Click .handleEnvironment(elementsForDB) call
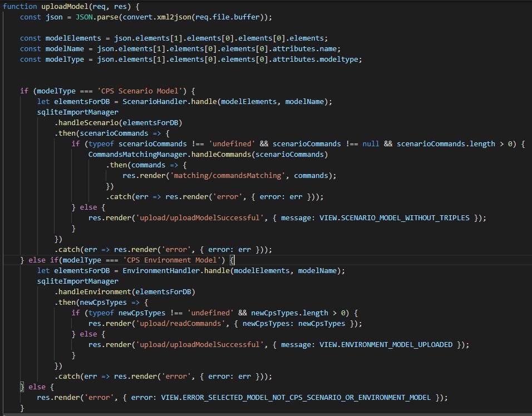 pos(125,291)
